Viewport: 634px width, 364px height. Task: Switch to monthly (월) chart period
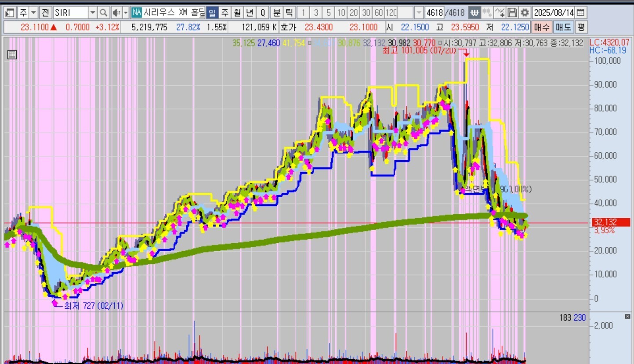pyautogui.click(x=237, y=12)
